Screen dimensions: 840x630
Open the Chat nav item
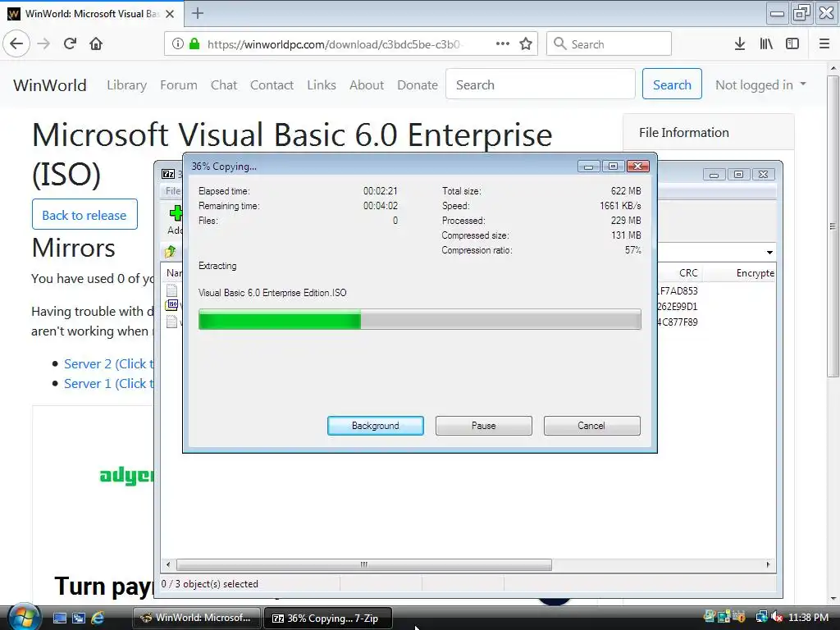(x=223, y=84)
